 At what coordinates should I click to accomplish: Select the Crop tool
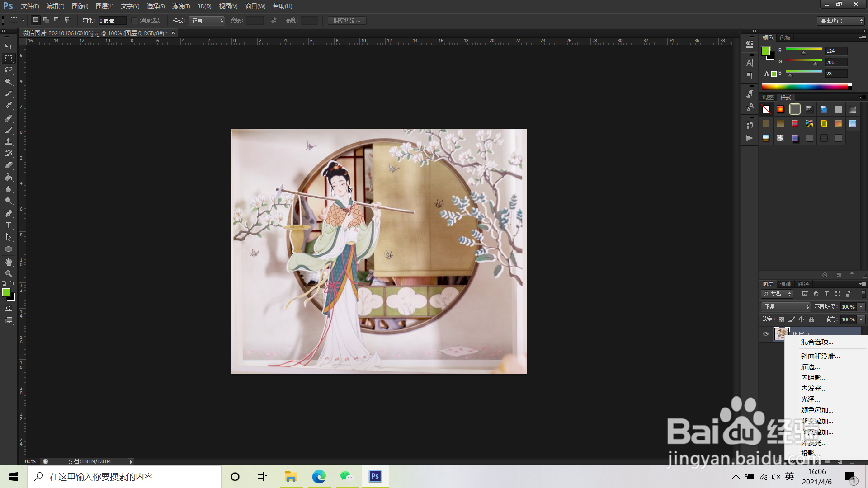[9, 94]
